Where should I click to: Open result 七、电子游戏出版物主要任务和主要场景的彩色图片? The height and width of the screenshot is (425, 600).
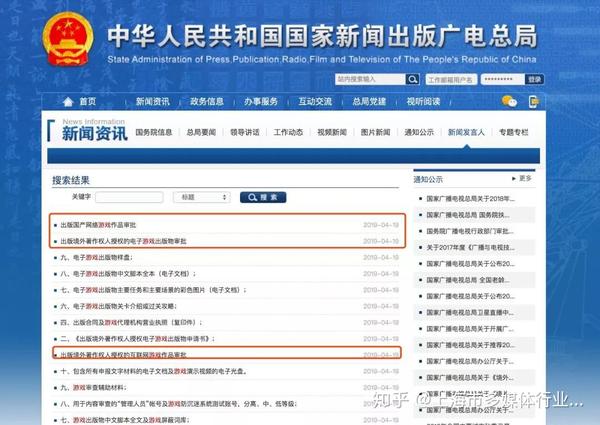(153, 290)
